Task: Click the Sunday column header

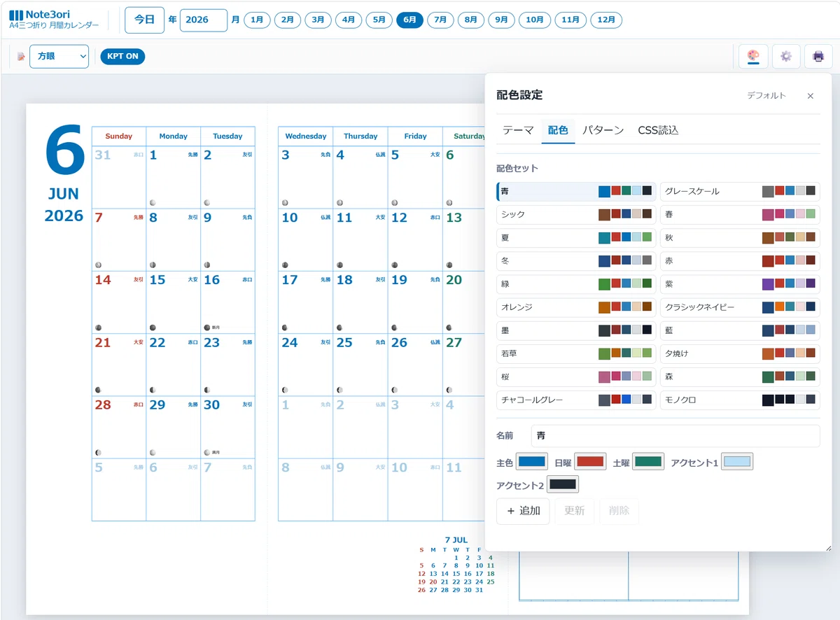Action: point(119,136)
